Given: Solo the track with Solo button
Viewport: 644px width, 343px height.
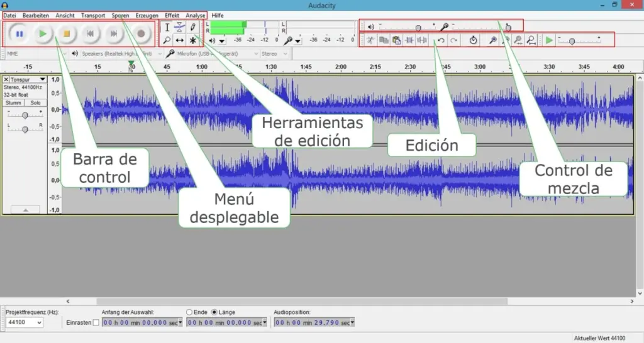Looking at the screenshot, I should tap(36, 103).
